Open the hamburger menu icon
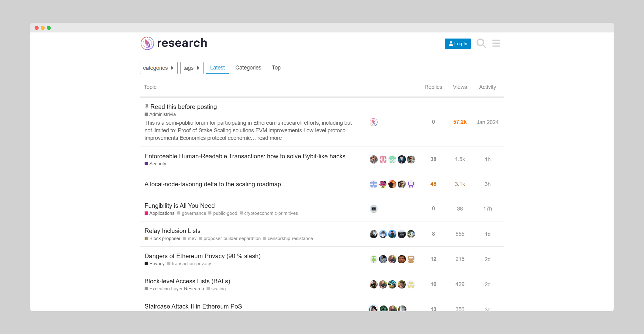644x334 pixels. 496,43
